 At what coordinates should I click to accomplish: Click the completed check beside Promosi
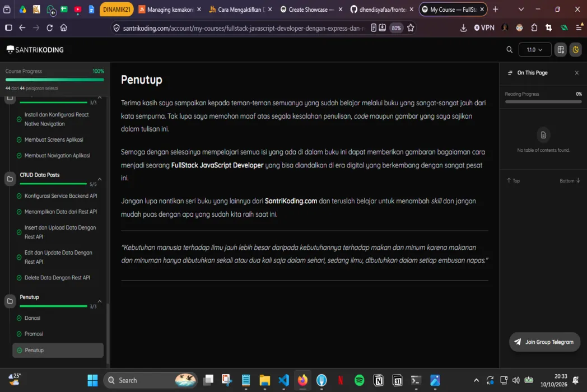click(x=19, y=334)
